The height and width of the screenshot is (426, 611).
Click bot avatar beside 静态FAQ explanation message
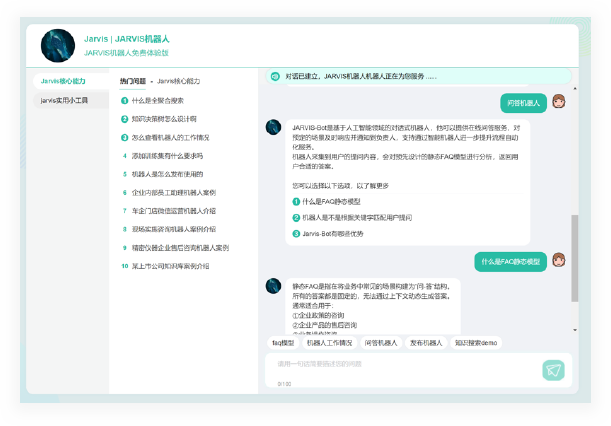(273, 286)
